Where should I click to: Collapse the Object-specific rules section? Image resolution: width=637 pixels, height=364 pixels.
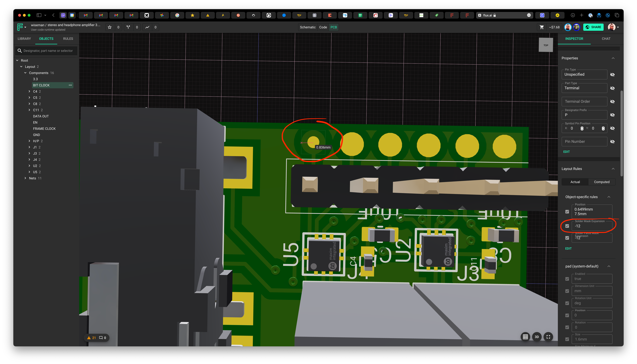tap(609, 197)
